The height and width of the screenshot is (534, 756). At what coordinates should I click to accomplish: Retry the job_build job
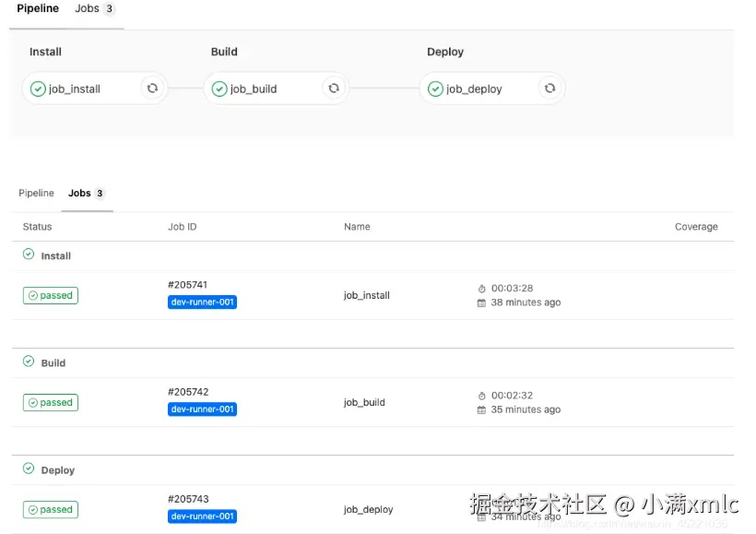(x=334, y=89)
